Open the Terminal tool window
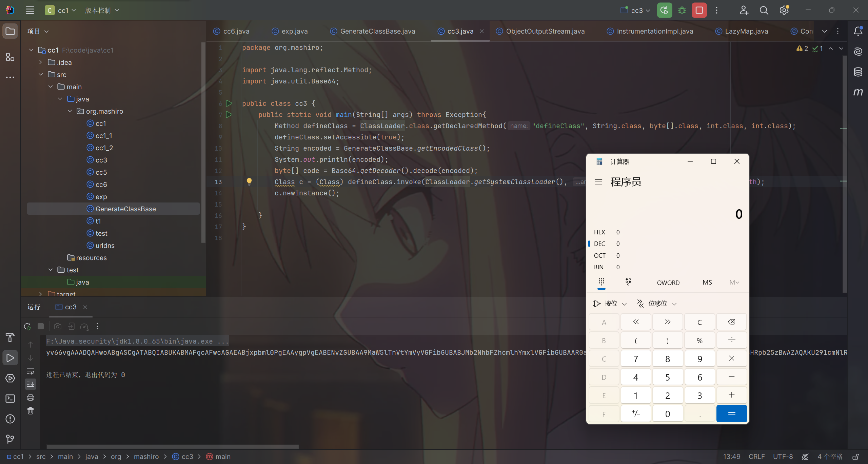 [10, 399]
